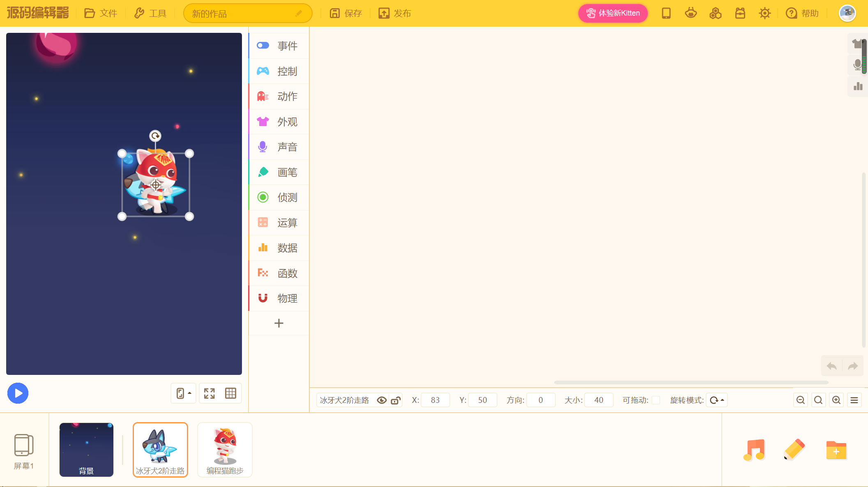868x487 pixels.
Task: Open the settings gear icon
Action: coord(765,13)
